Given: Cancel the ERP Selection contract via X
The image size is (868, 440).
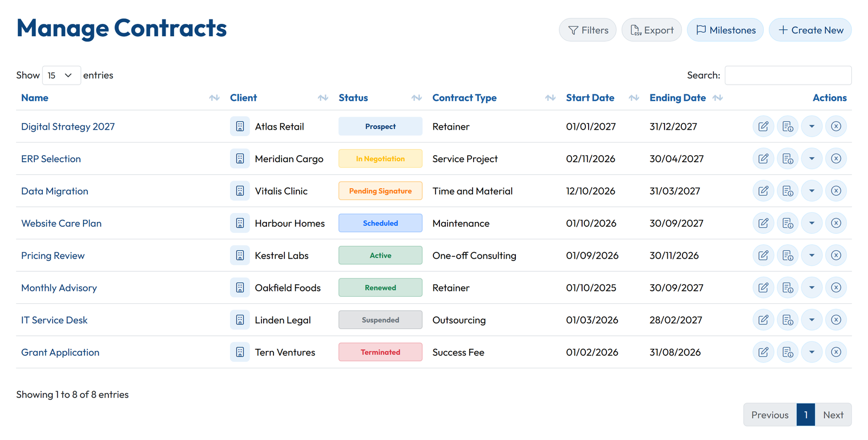Looking at the screenshot, I should click(x=836, y=159).
